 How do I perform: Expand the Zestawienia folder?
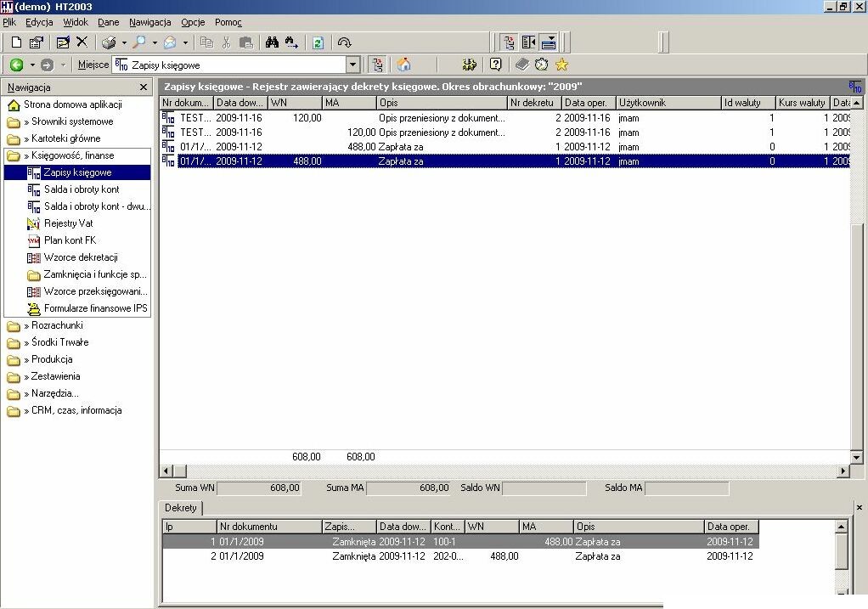[43, 376]
